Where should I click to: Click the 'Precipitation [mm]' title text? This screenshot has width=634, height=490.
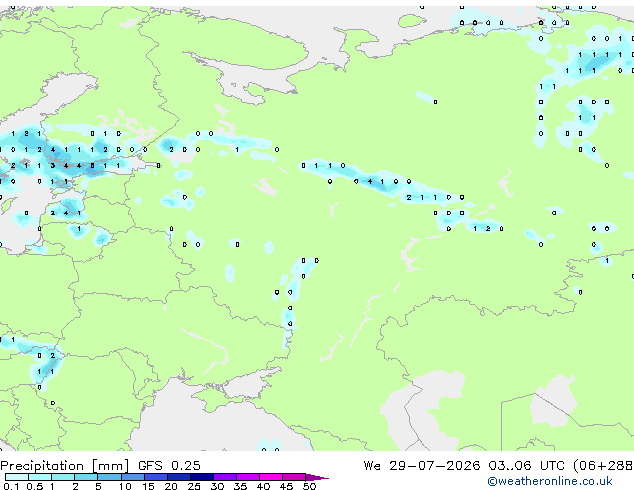point(65,466)
